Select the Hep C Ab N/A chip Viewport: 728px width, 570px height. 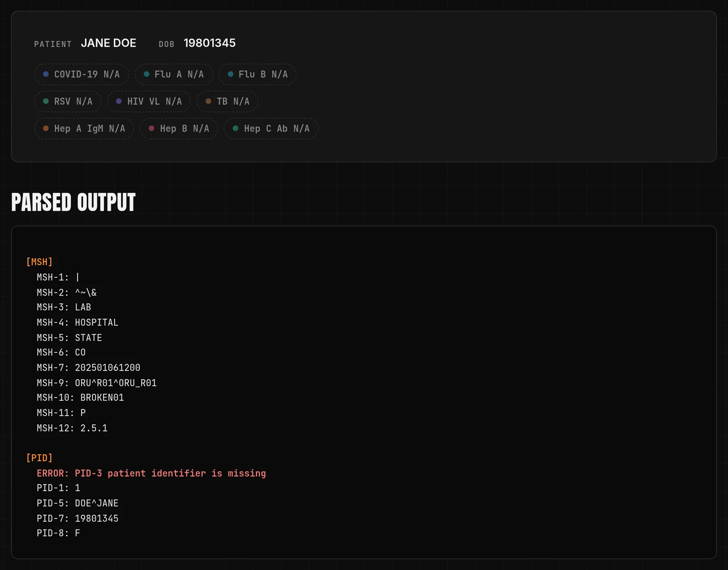271,129
